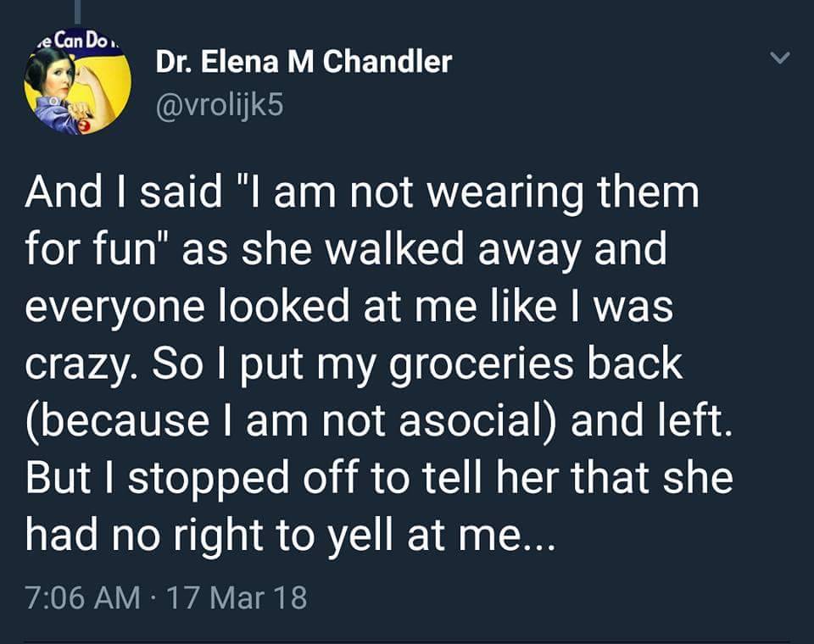Screen dimensions: 814x644
Task: Click the 7:06 AM timestamp
Action: (x=82, y=598)
